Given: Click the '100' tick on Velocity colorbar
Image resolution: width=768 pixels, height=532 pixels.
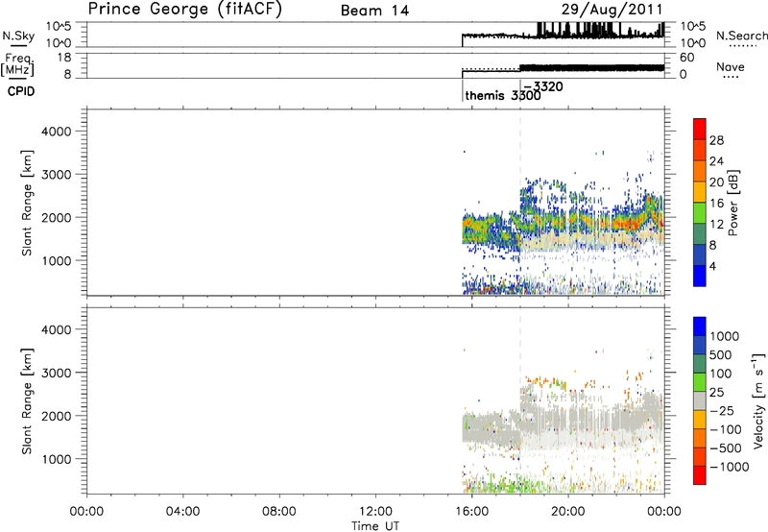Looking at the screenshot, I should (x=721, y=374).
